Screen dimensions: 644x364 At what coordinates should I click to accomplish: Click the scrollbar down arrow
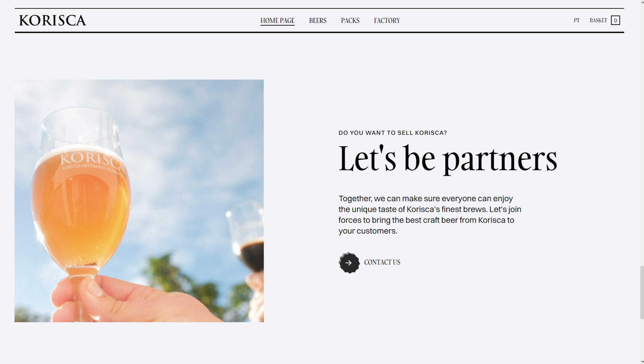(x=642, y=362)
